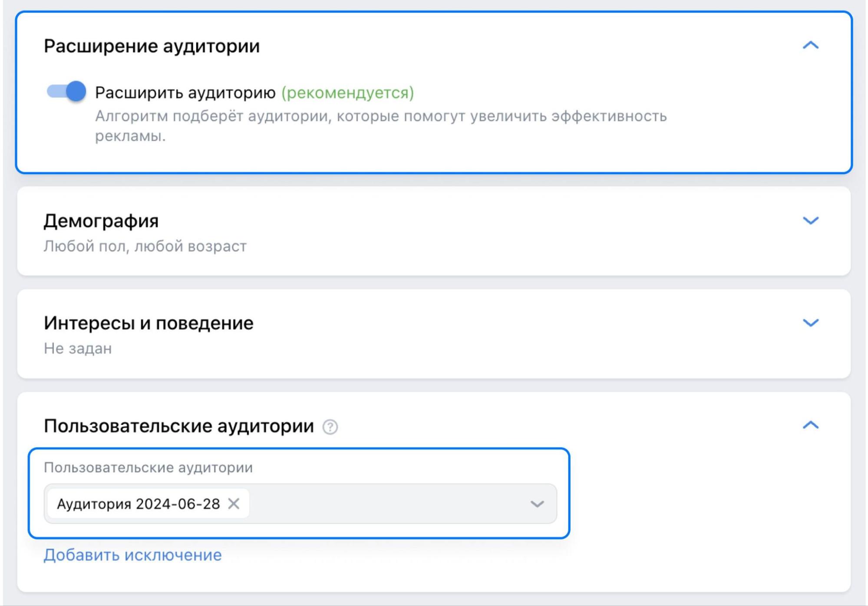The image size is (868, 606).
Task: Click the question mark help icon
Action: [330, 427]
